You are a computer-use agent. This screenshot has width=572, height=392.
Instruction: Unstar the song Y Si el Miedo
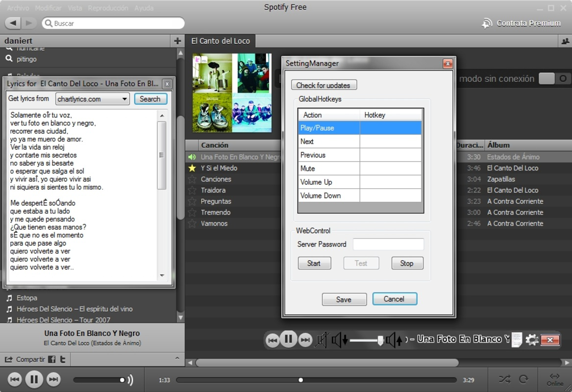click(x=192, y=168)
